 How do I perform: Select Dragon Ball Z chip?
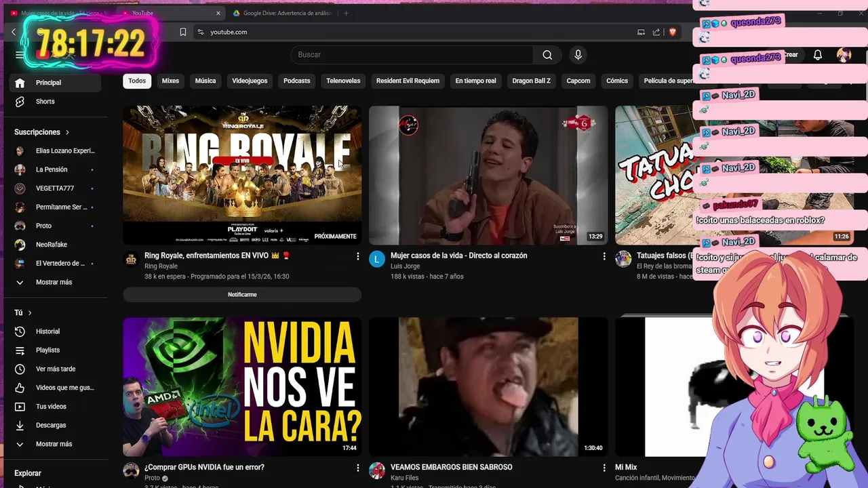pos(531,81)
